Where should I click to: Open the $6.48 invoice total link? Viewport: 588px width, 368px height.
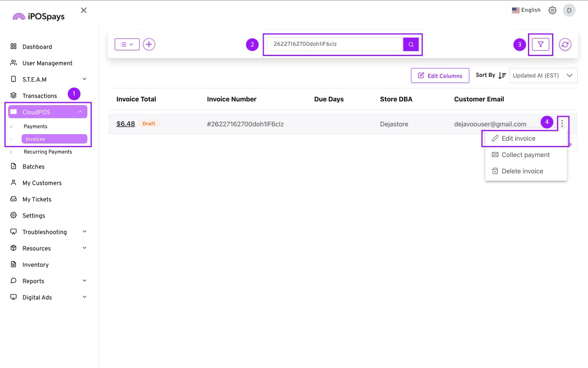pos(125,124)
